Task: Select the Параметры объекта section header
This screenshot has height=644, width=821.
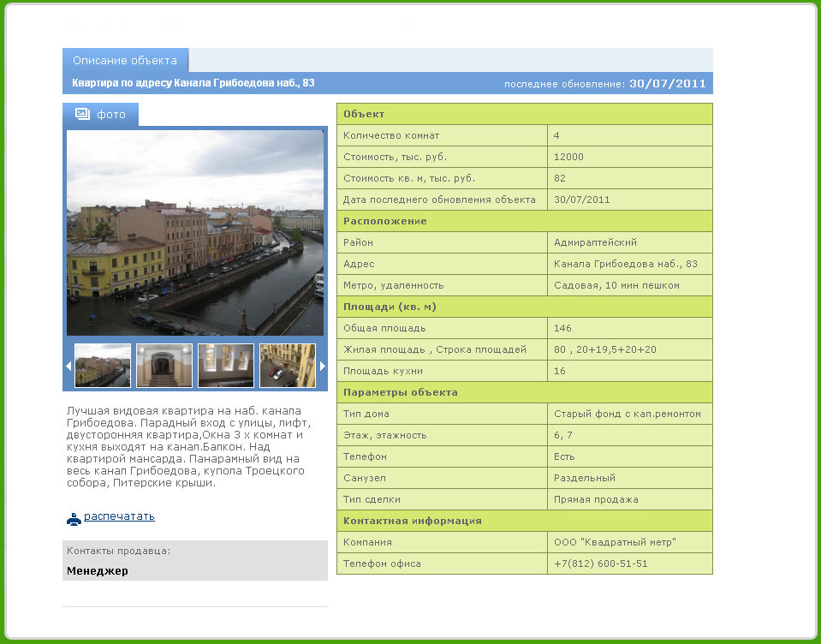Action: click(525, 392)
